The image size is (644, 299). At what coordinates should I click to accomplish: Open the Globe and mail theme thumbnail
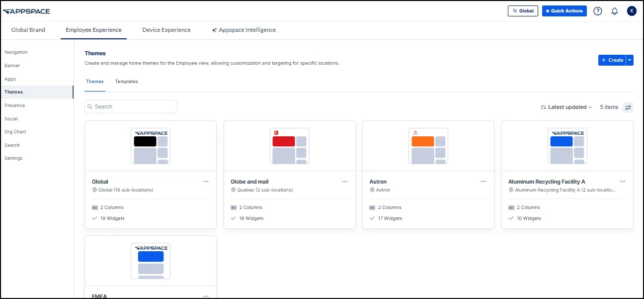coord(290,146)
